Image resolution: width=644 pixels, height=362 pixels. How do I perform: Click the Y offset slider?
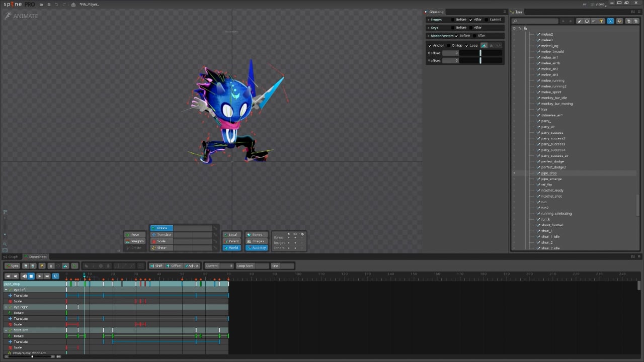pos(480,60)
